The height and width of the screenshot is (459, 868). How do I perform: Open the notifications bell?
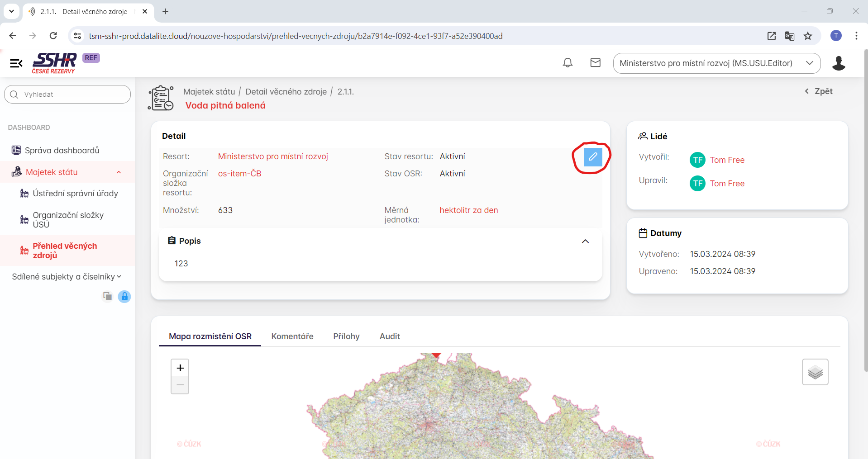pyautogui.click(x=568, y=63)
